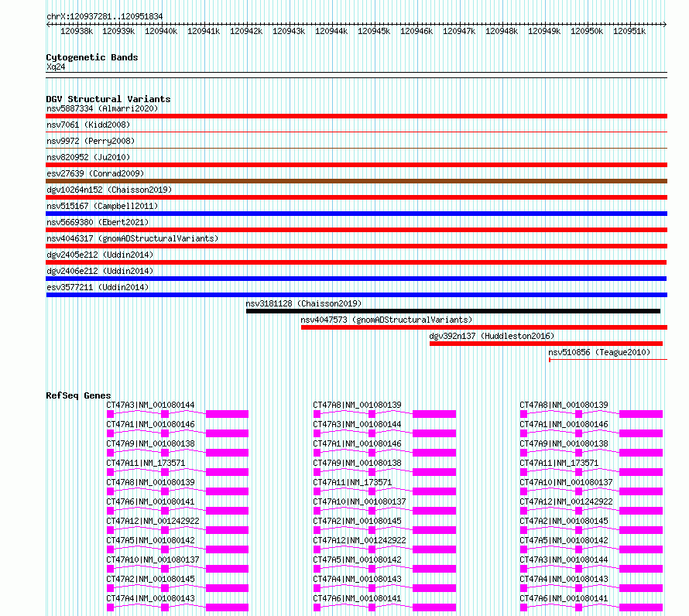This screenshot has width=689, height=616.
Task: Click the nsv4046317 (gnomADStructuralVariants) label
Action: (132, 238)
